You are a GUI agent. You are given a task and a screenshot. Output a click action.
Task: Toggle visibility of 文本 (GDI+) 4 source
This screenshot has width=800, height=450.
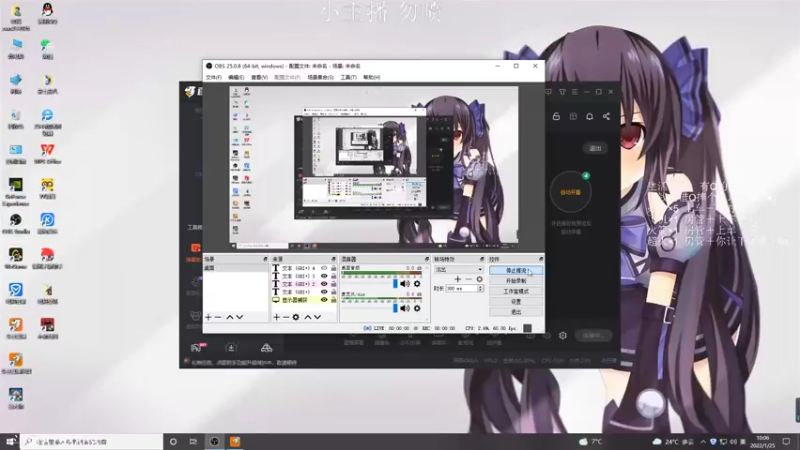[x=323, y=268]
